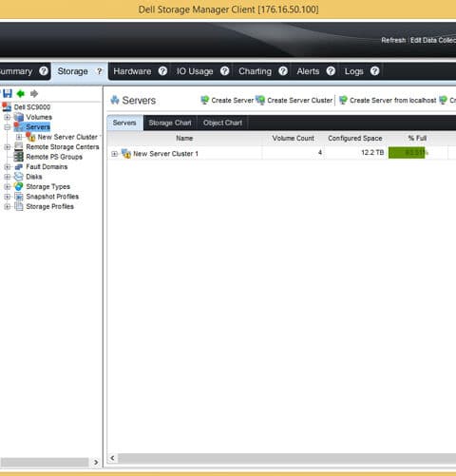
Task: Click the Remote Storage Centers icon
Action: click(x=19, y=146)
